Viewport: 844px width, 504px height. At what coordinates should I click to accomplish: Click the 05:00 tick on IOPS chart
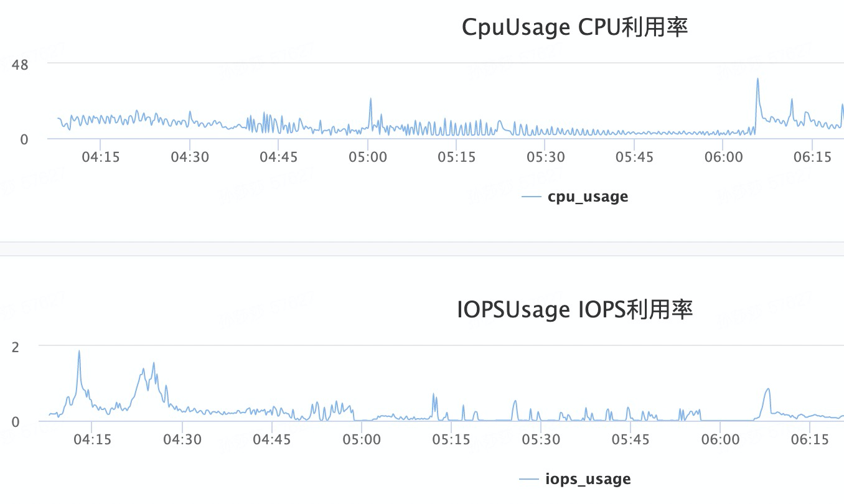coord(362,439)
